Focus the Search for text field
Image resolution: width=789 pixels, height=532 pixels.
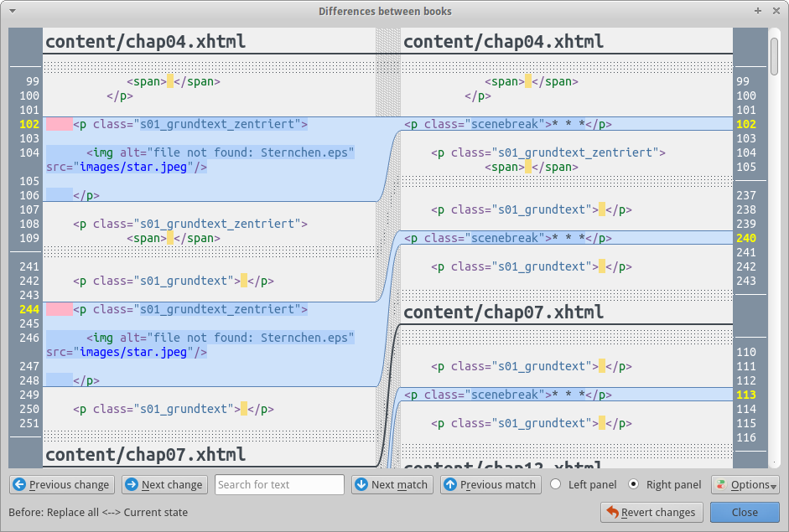point(279,484)
